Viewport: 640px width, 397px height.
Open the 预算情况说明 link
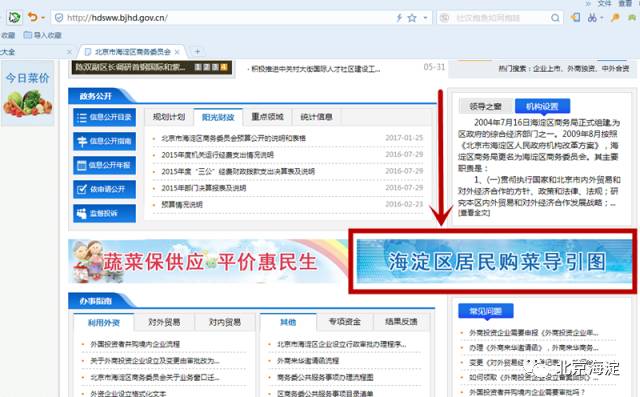[182, 205]
